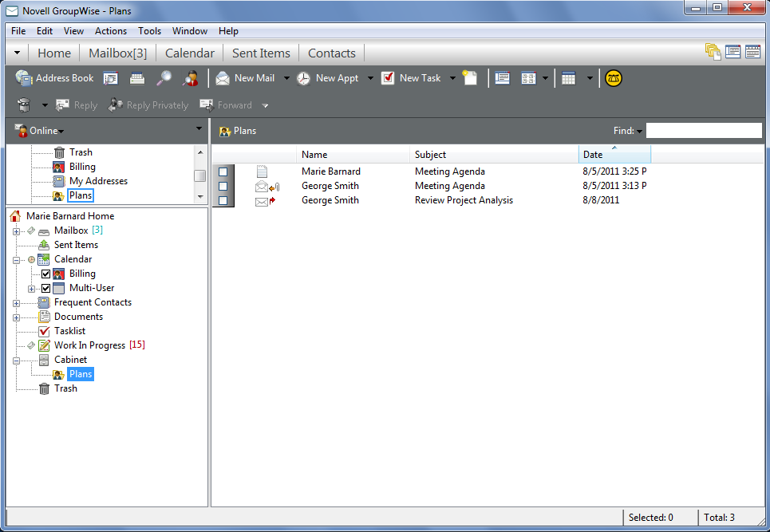
Task: Open the New Appt dropdown arrow
Action: pyautogui.click(x=370, y=78)
